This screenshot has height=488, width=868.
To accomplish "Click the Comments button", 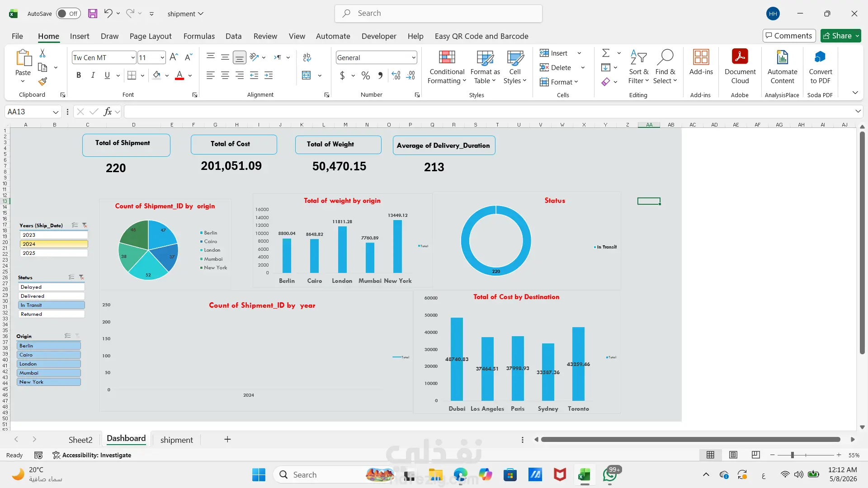I will click(x=789, y=36).
